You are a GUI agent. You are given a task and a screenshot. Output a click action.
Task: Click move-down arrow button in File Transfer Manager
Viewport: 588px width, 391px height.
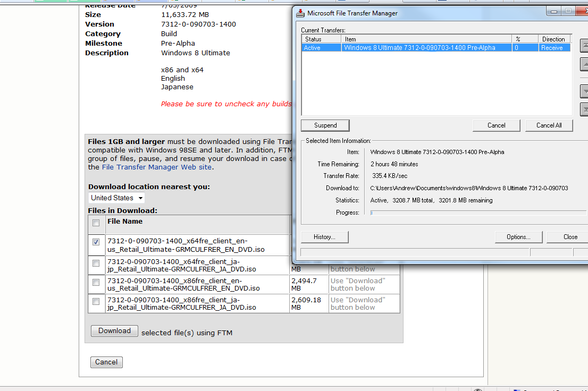pyautogui.click(x=584, y=91)
